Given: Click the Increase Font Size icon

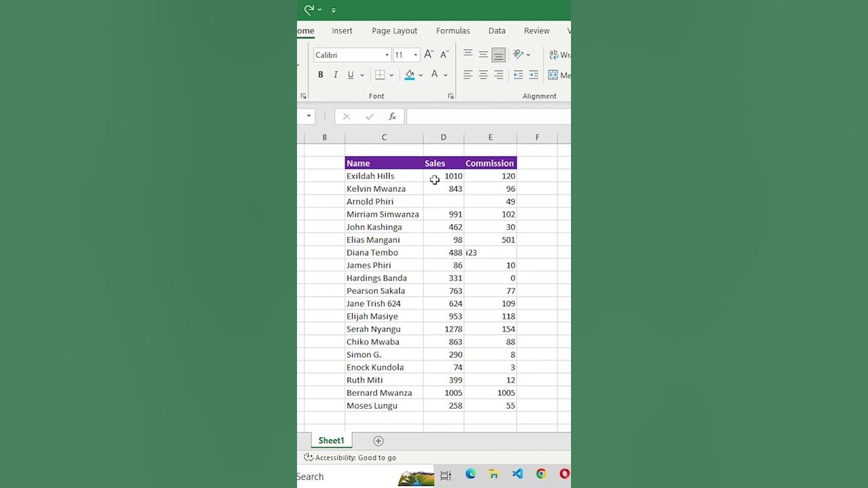Looking at the screenshot, I should click(429, 55).
